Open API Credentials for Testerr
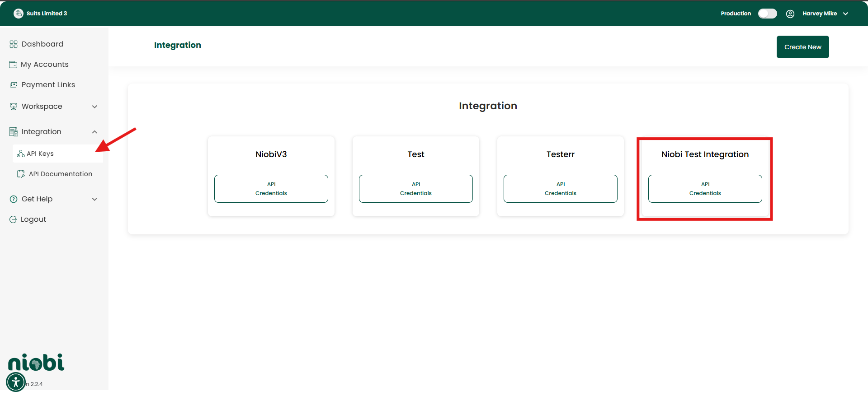The image size is (868, 396). pyautogui.click(x=561, y=189)
